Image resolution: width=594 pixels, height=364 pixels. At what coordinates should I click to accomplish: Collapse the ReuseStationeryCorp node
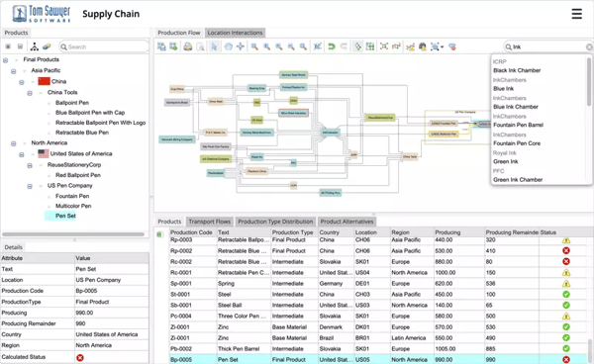pos(30,165)
